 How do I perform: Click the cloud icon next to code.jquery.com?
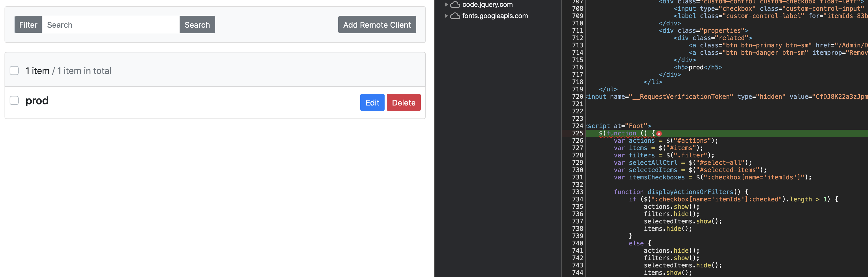tap(455, 5)
